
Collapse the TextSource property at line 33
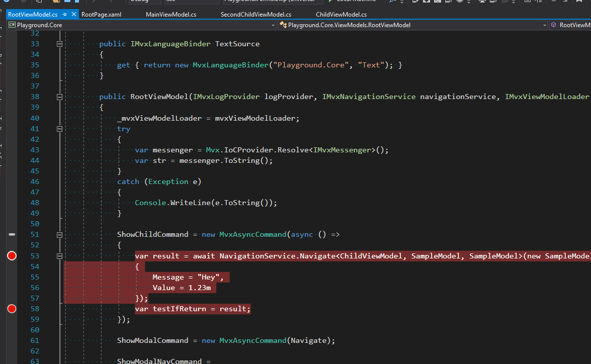click(x=59, y=44)
